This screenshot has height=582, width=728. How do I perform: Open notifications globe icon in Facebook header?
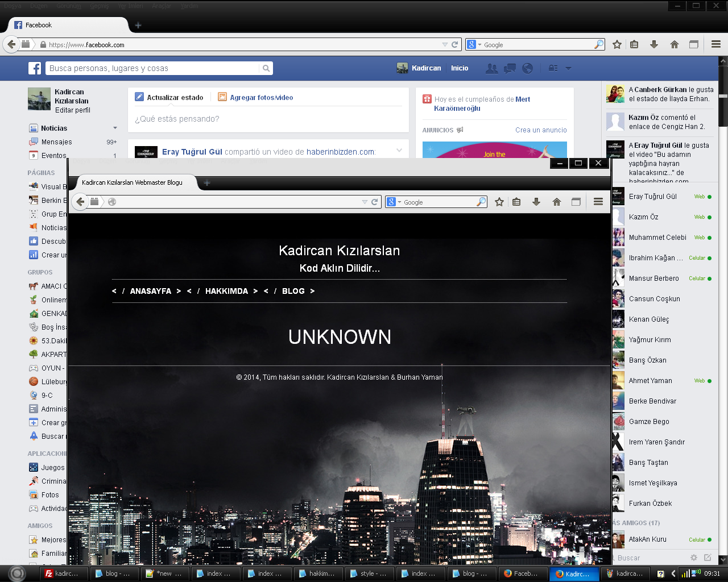click(x=528, y=68)
